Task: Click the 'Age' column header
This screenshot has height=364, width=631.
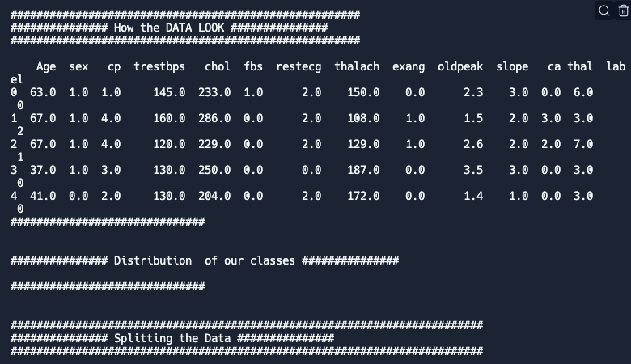Action: [46, 66]
